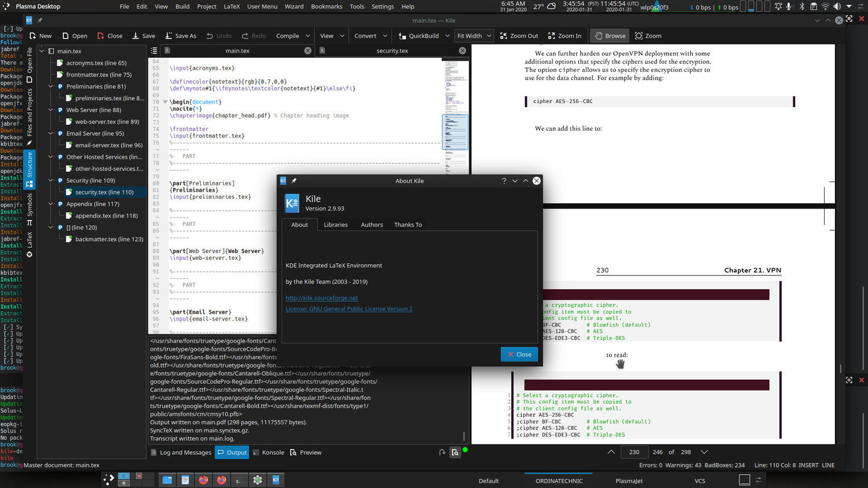
Task: Open the QuickBuild dropdown arrow
Action: pyautogui.click(x=447, y=36)
